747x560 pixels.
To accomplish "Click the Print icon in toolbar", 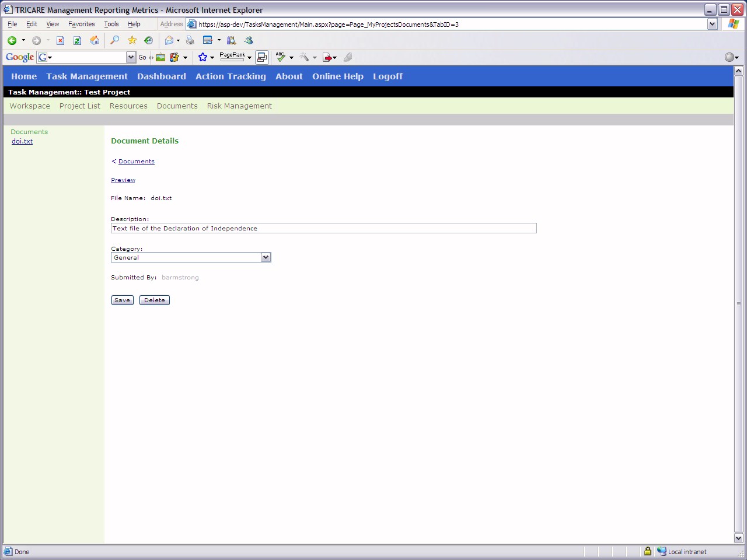I will [x=190, y=40].
